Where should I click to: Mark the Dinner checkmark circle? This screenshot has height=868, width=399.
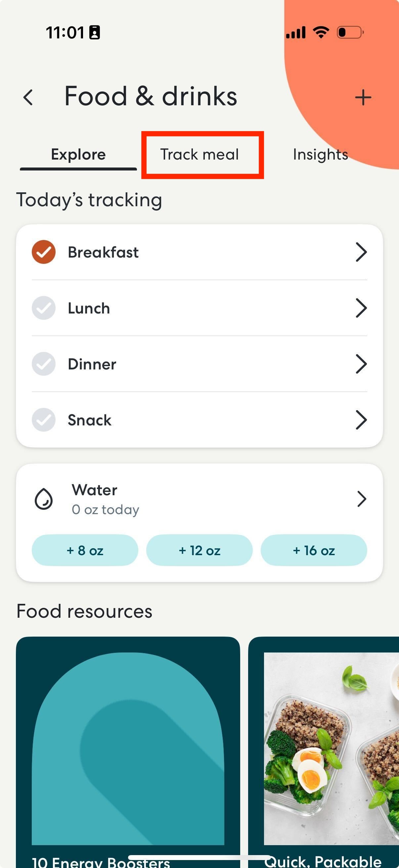click(x=44, y=364)
